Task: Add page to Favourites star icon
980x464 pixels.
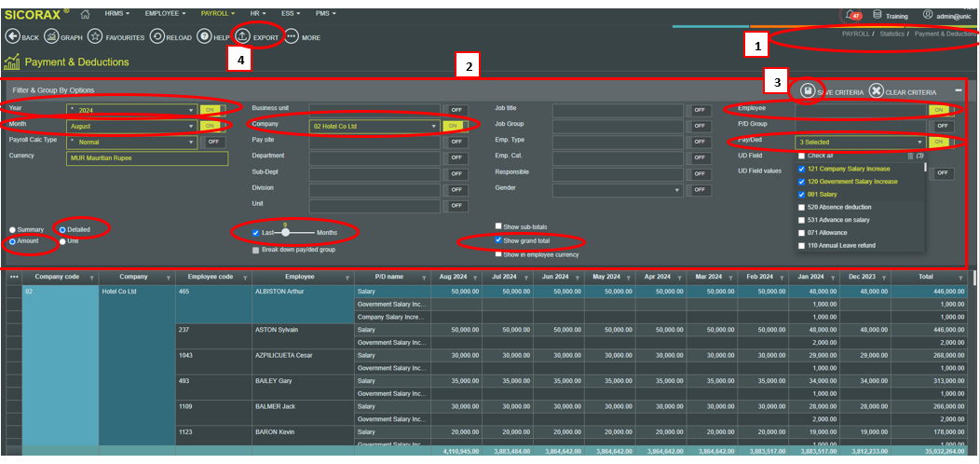Action: (x=95, y=37)
